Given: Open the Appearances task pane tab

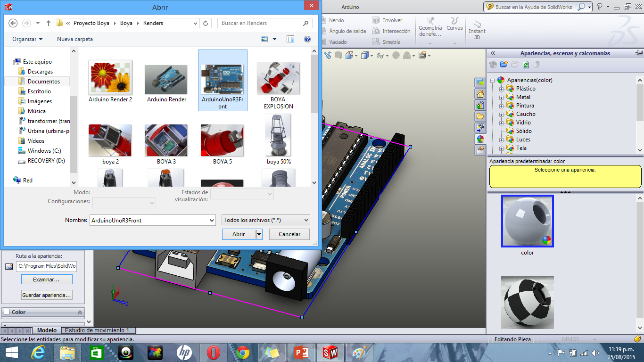Looking at the screenshot, I should click(480, 139).
